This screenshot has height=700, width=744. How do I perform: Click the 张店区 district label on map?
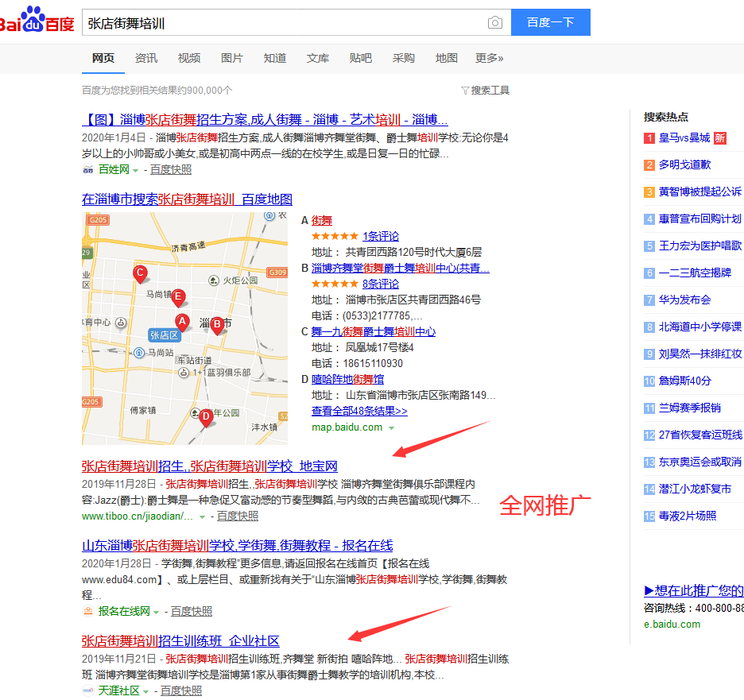[165, 335]
